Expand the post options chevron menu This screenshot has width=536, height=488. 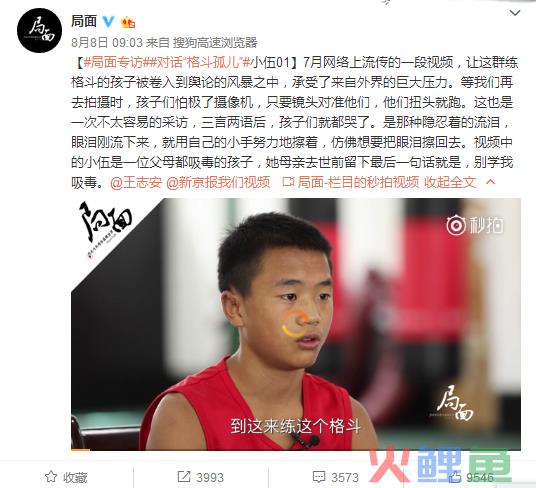(515, 13)
